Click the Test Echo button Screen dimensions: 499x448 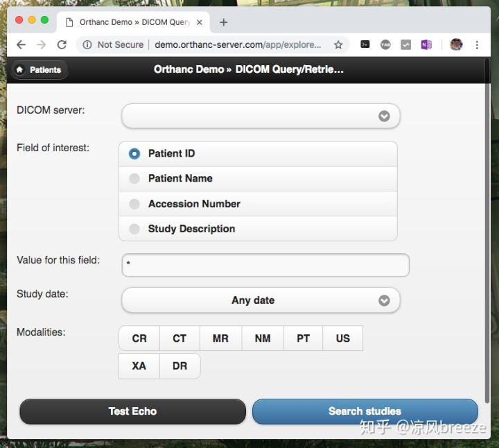(132, 411)
